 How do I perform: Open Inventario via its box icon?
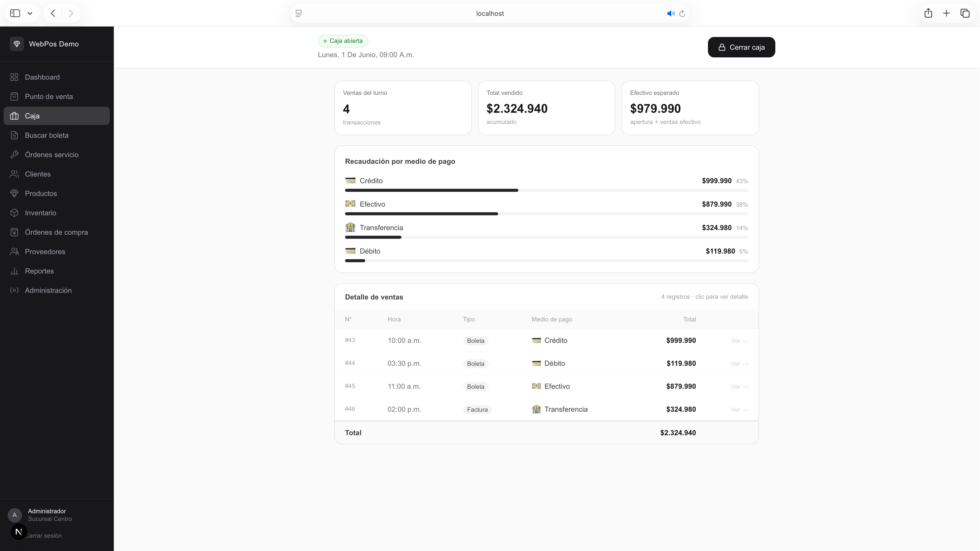[x=15, y=213]
